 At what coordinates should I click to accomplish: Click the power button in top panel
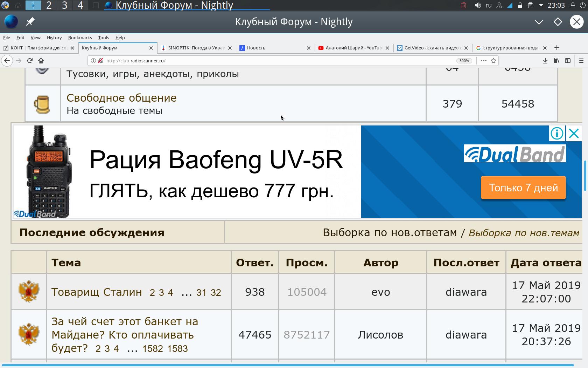point(582,5)
